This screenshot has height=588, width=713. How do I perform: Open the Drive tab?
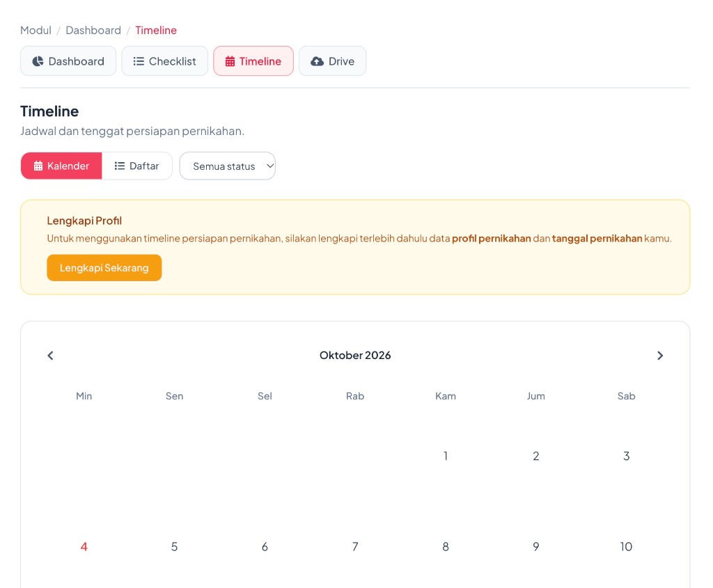(x=332, y=61)
